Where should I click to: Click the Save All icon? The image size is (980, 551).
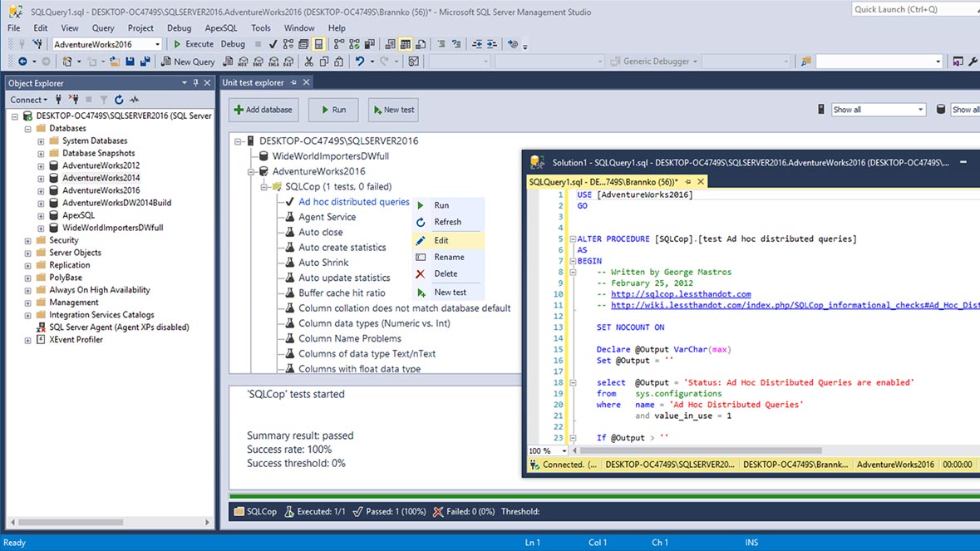[x=145, y=61]
